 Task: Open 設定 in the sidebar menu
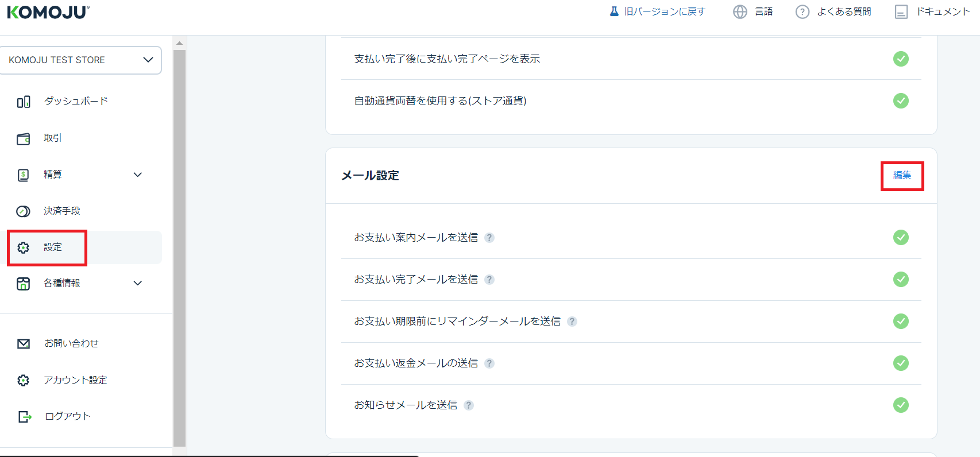(x=53, y=247)
